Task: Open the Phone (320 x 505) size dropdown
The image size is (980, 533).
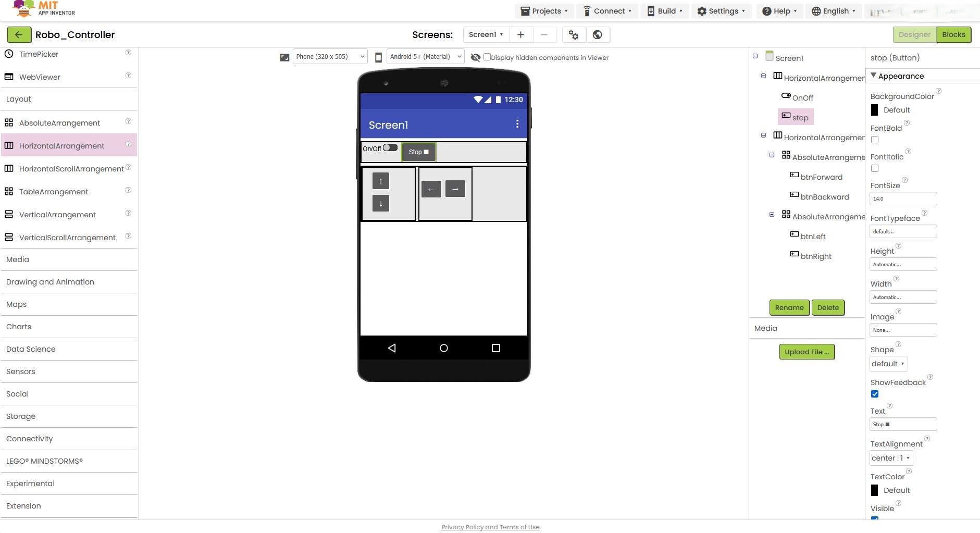Action: (329, 56)
